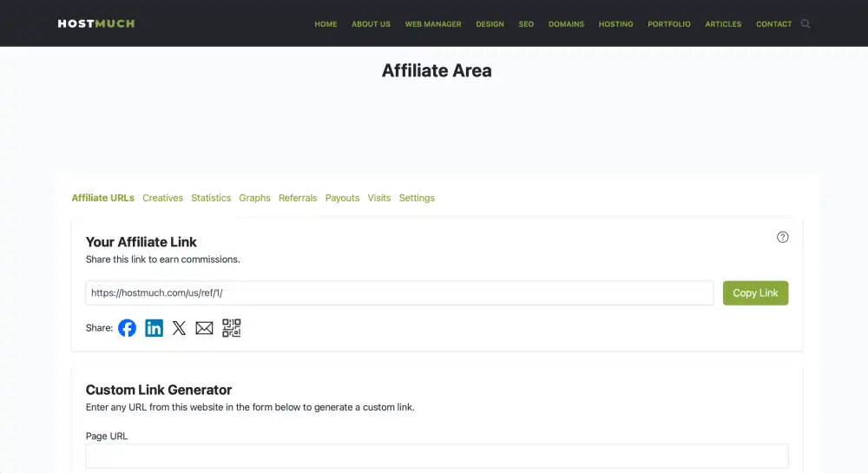This screenshot has width=868, height=473.
Task: Share affiliate link via LinkedIn icon
Action: [x=154, y=328]
